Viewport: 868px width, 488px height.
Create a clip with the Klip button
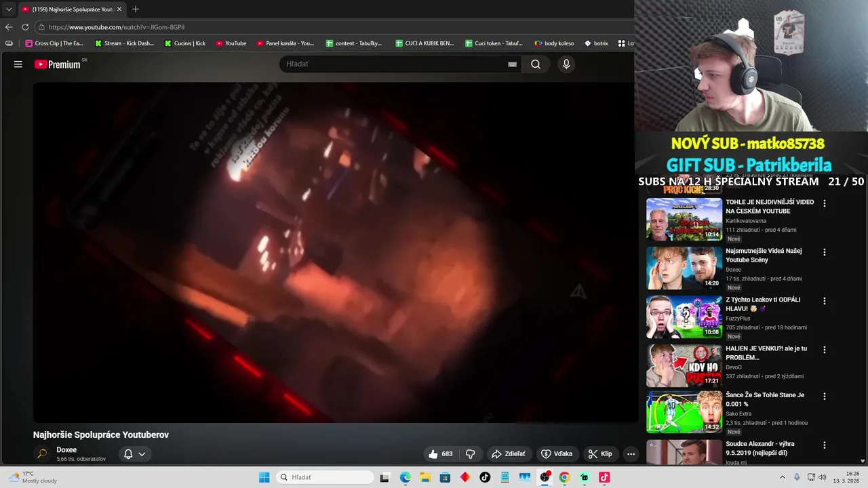coord(600,454)
